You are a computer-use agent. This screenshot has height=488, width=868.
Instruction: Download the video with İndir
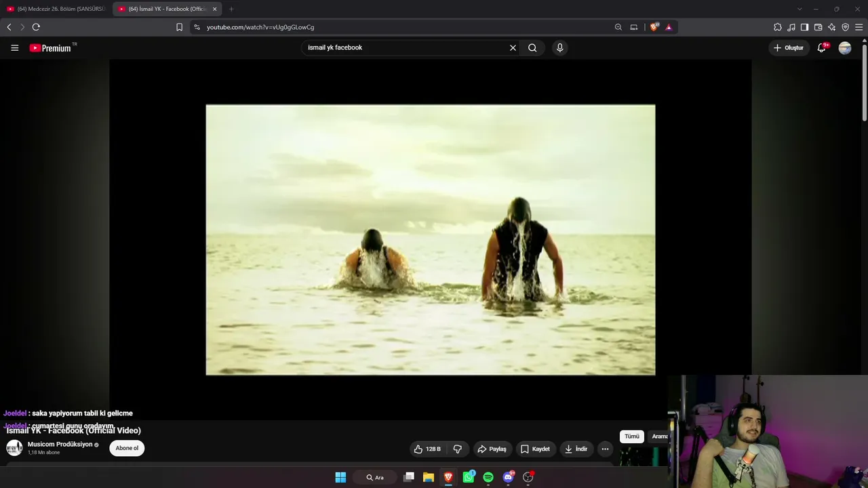coord(576,449)
